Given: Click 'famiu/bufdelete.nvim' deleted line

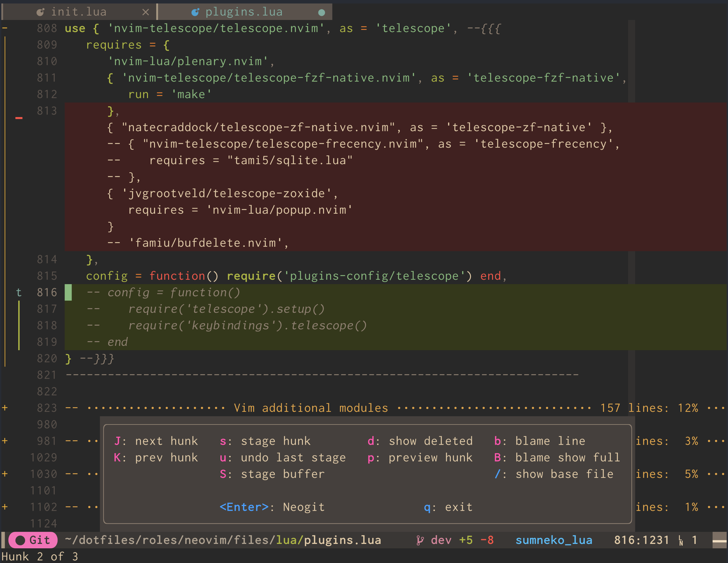Looking at the screenshot, I should [x=198, y=243].
